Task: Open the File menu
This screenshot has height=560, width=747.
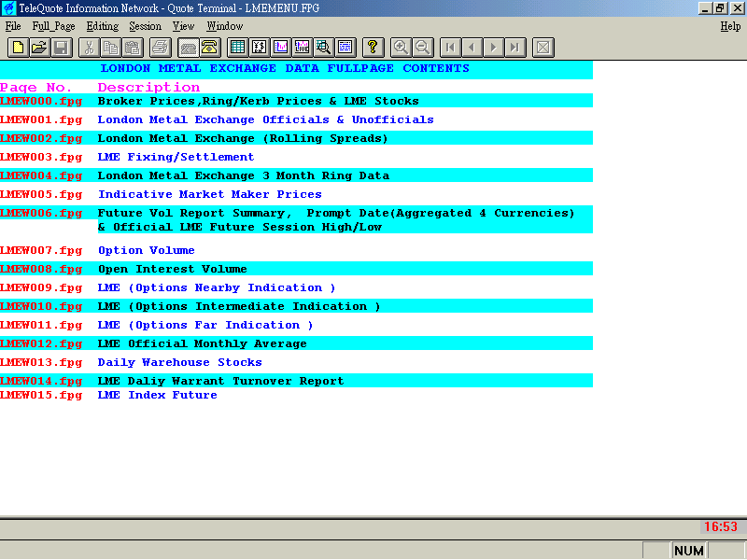Action: point(13,26)
